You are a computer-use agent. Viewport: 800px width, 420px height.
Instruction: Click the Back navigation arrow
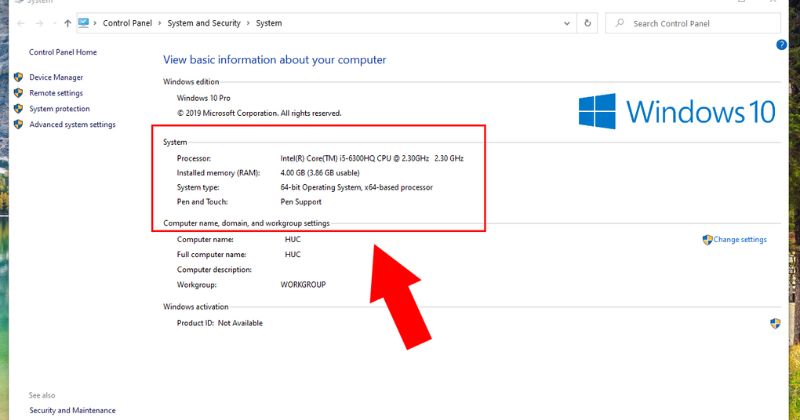pyautogui.click(x=20, y=23)
